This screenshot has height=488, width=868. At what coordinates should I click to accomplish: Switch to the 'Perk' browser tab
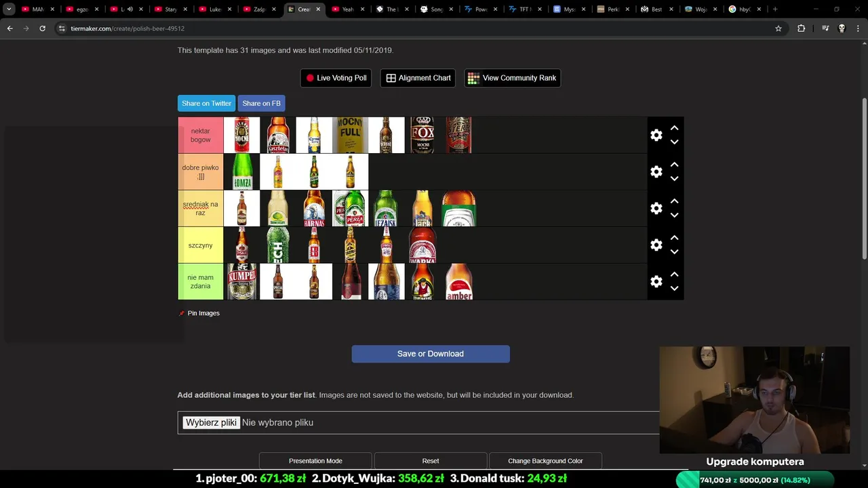[614, 9]
